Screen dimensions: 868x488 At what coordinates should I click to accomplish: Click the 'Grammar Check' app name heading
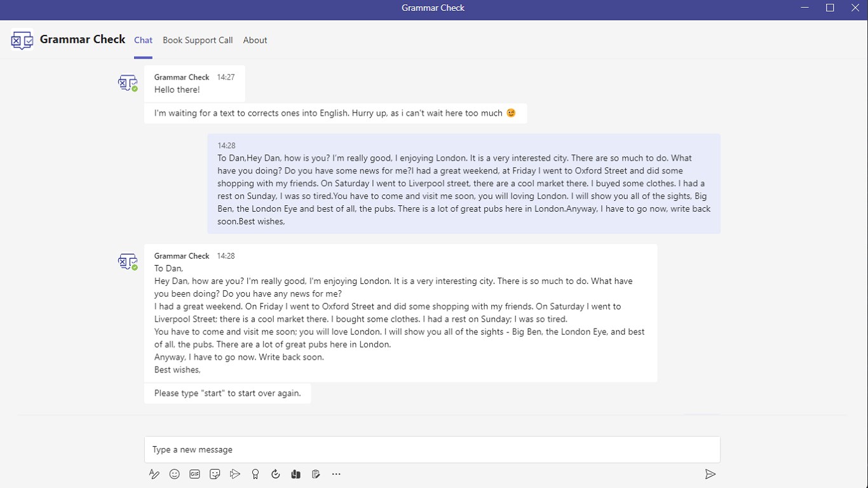[x=83, y=39]
